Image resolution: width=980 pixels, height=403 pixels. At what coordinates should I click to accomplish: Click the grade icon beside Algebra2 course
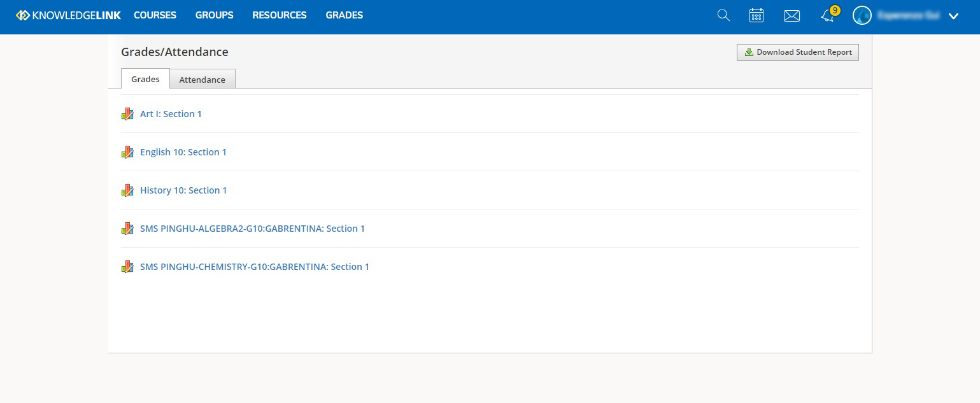click(127, 229)
